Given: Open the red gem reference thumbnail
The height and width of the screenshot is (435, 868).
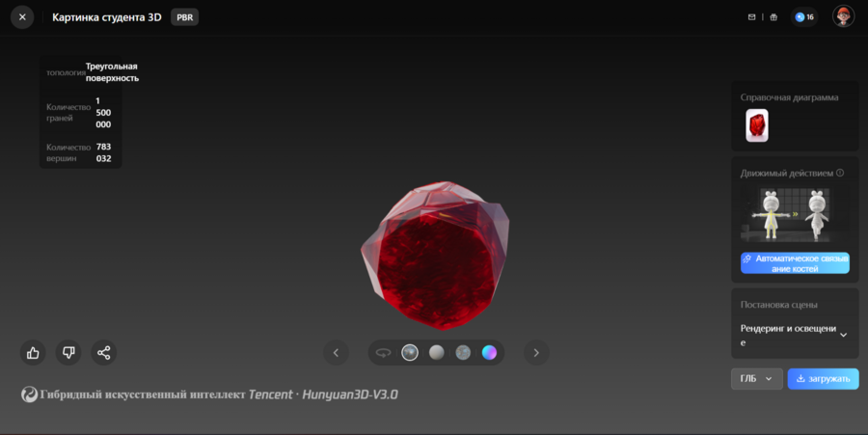Looking at the screenshot, I should (x=757, y=125).
